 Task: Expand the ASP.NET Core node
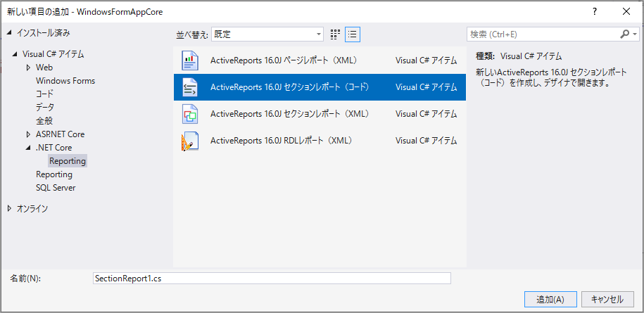pyautogui.click(x=29, y=134)
